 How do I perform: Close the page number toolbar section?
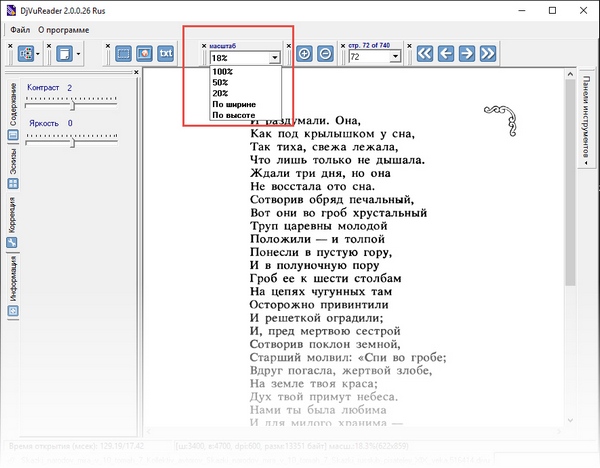tap(343, 46)
